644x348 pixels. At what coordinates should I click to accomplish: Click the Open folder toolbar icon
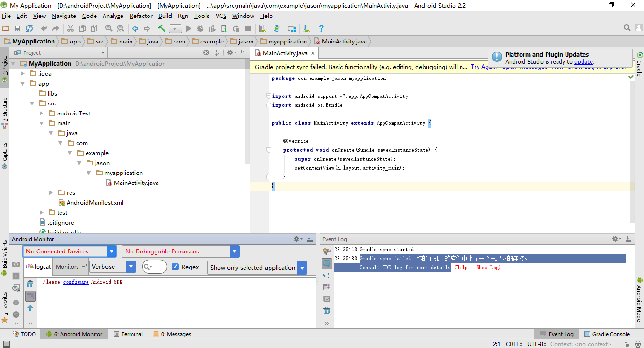coord(6,28)
